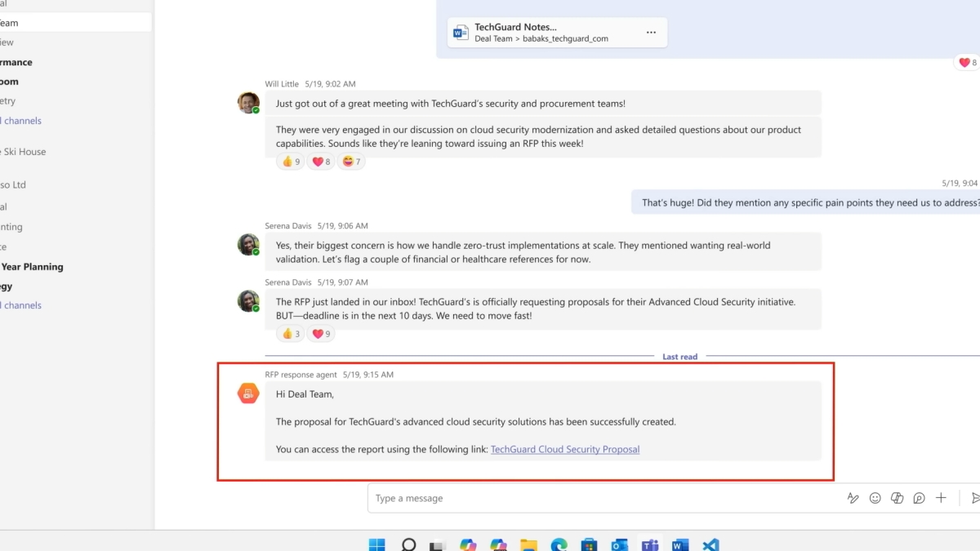Click heart reaction with 8 on Will's message

321,162
